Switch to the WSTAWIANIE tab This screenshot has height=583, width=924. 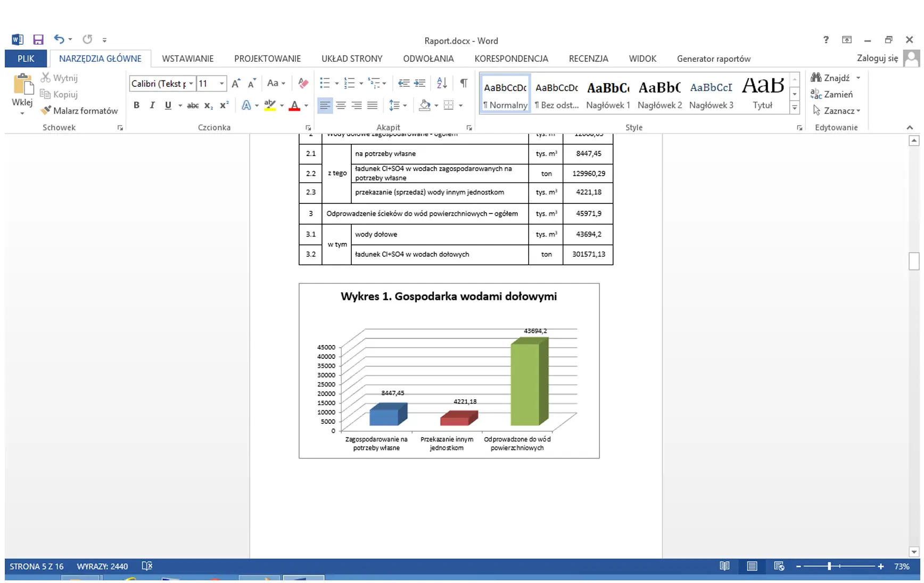(x=187, y=59)
